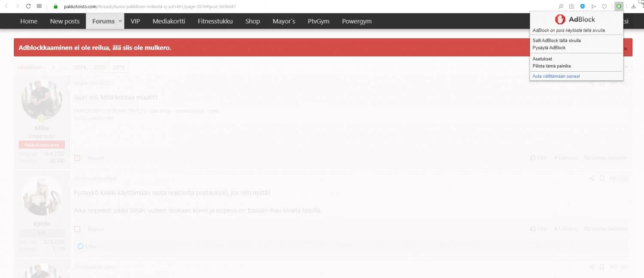Tick the checkbox on Kyrde's post

tap(77, 229)
